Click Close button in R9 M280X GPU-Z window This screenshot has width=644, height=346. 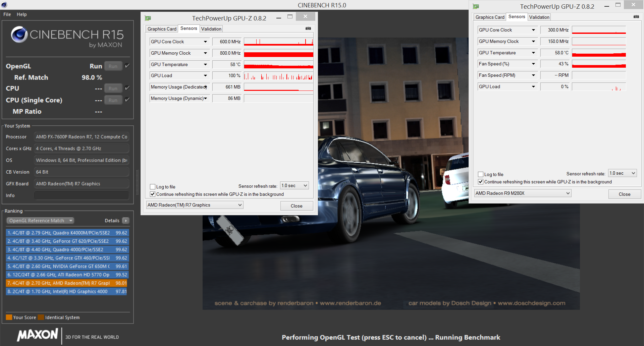(x=625, y=194)
